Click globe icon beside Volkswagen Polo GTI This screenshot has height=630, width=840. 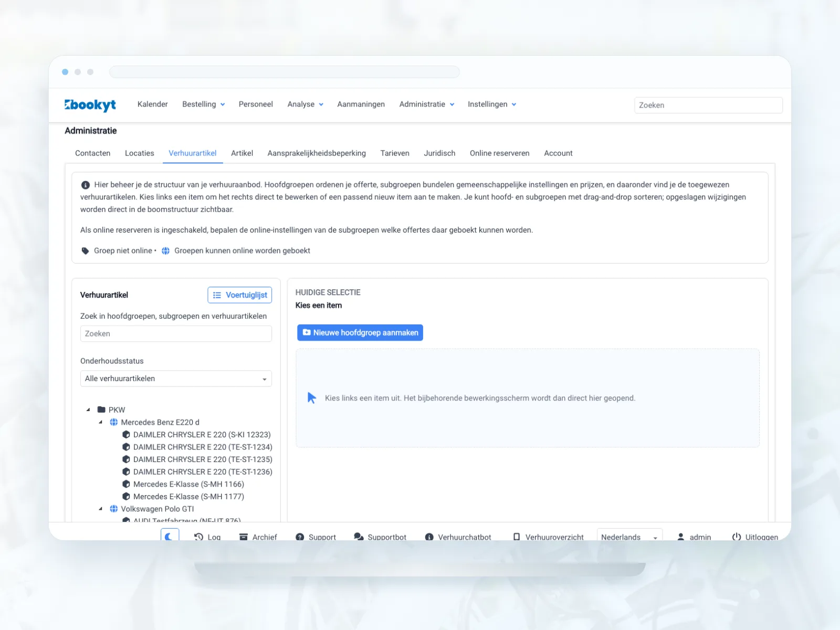[x=113, y=509]
